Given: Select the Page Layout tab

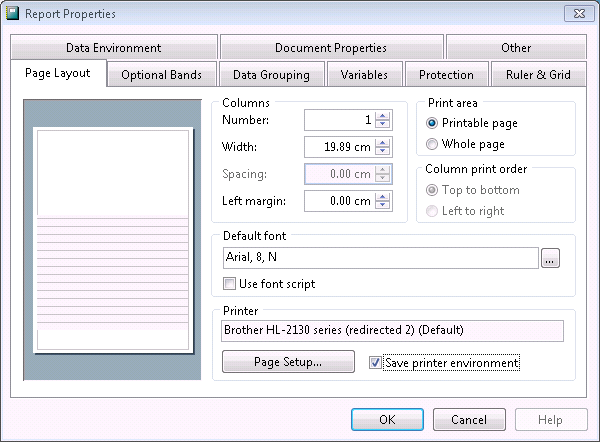Looking at the screenshot, I should (58, 73).
